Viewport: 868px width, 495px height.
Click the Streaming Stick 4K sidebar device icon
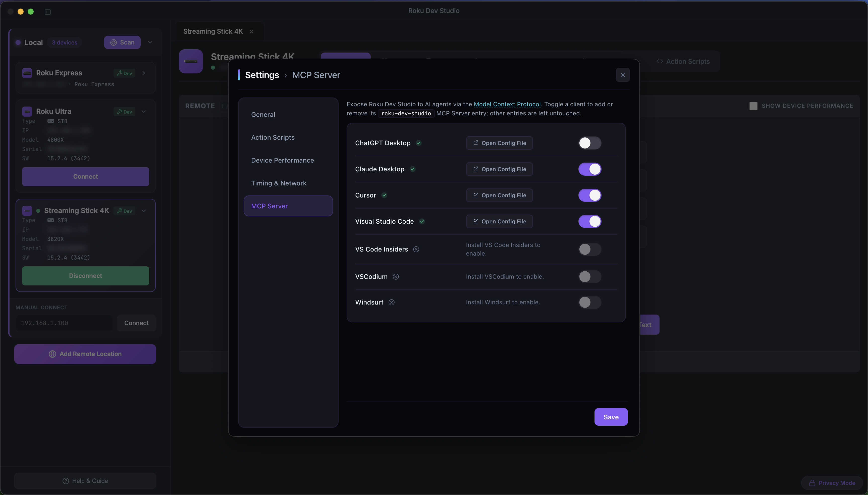point(27,211)
